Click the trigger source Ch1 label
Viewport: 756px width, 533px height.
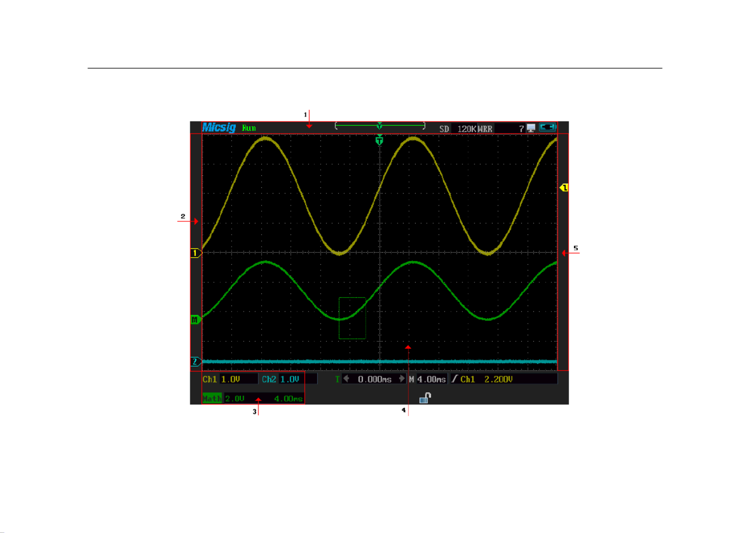point(468,379)
